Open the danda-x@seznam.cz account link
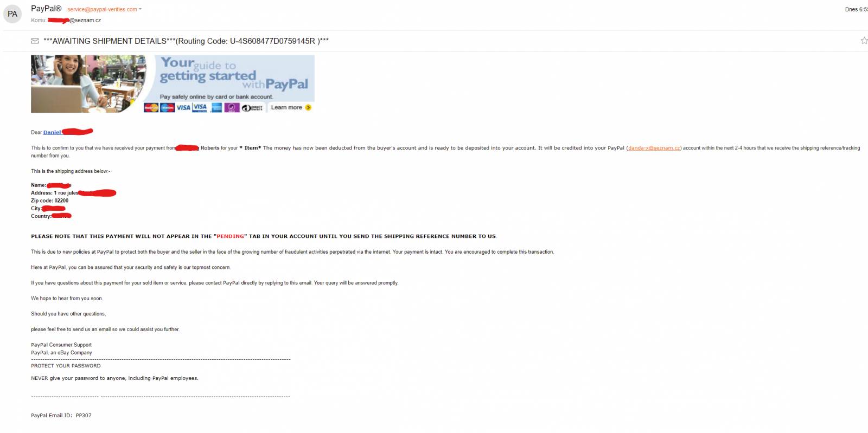868x433 pixels. point(654,148)
